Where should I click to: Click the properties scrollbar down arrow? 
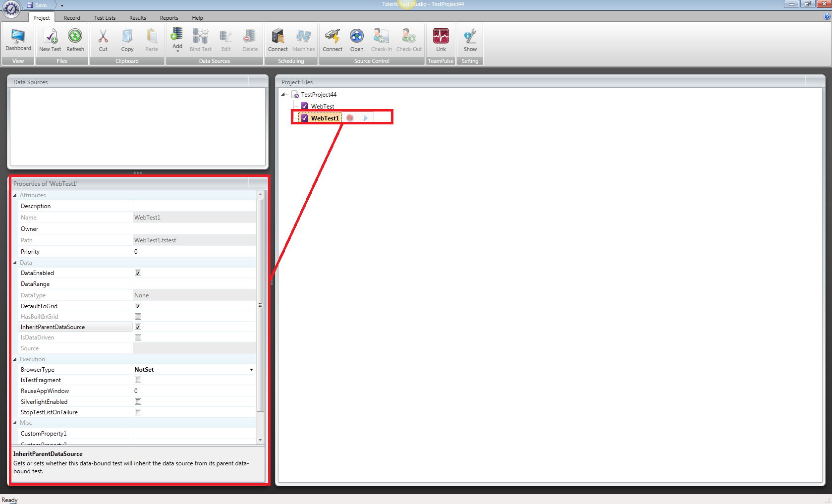click(260, 440)
